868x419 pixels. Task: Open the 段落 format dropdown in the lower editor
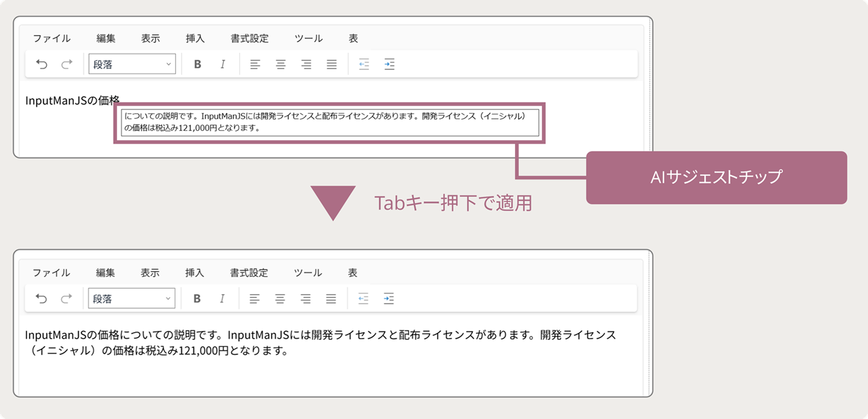point(132,298)
